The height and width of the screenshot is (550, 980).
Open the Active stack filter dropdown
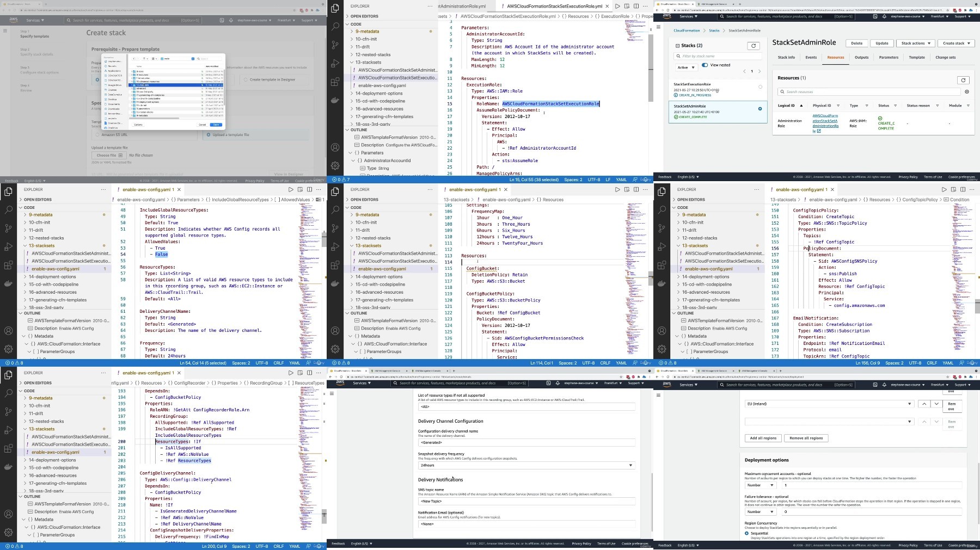click(686, 67)
